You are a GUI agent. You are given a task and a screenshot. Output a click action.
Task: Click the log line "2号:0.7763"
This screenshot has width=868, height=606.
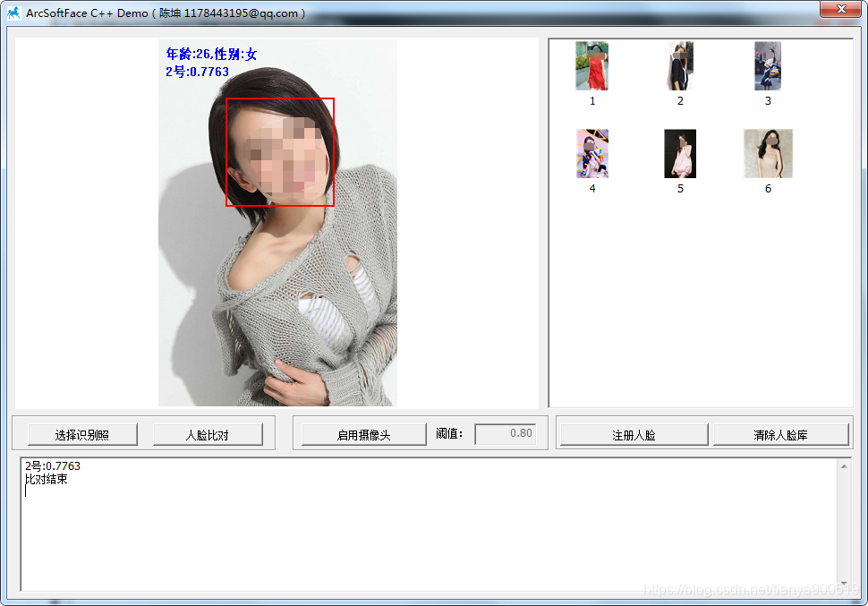pos(53,465)
